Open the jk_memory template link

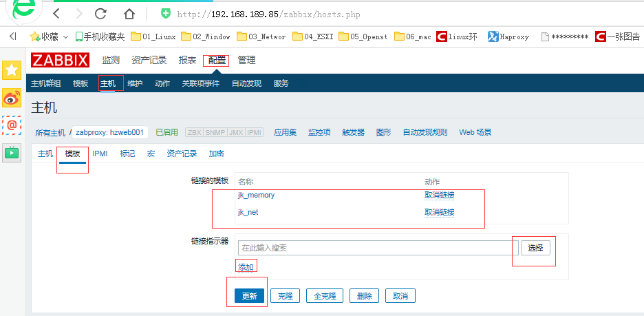point(256,196)
